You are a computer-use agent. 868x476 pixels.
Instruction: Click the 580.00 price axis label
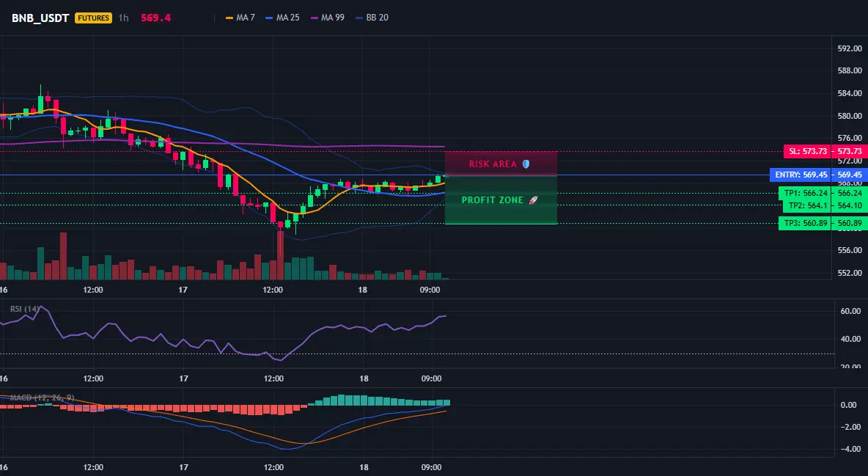point(850,116)
